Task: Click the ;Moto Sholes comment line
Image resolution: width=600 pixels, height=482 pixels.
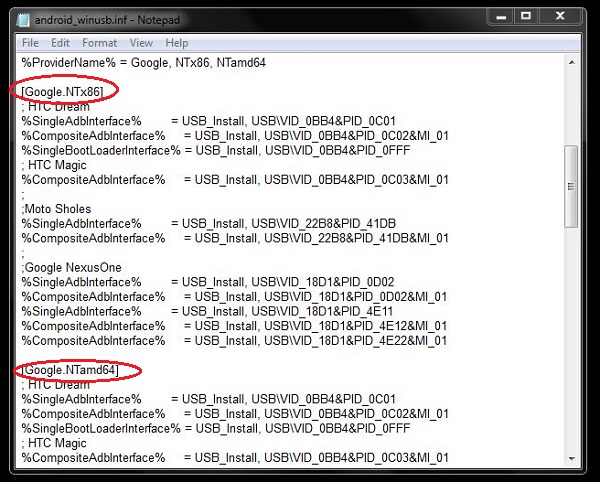Action: [56, 209]
